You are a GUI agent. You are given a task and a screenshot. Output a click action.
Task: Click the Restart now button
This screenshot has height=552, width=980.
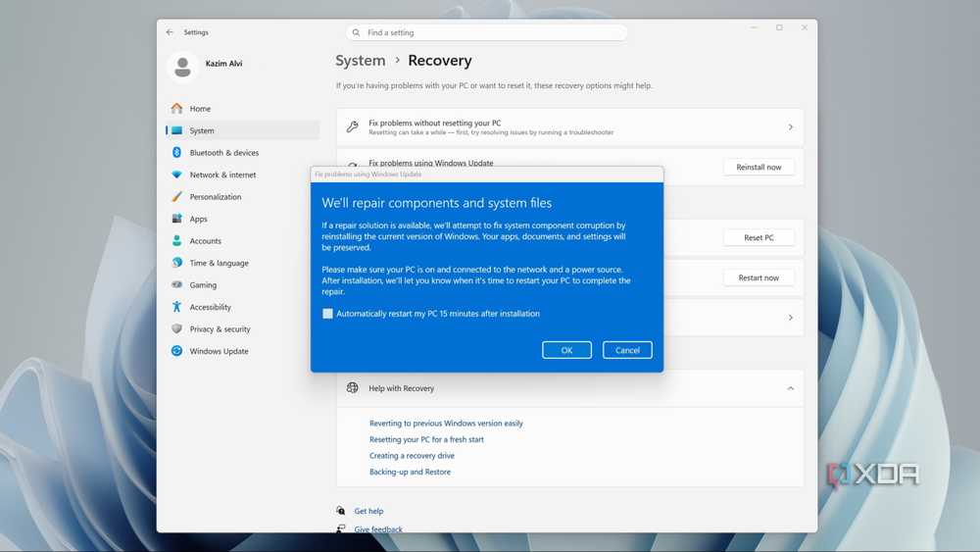[x=759, y=277]
